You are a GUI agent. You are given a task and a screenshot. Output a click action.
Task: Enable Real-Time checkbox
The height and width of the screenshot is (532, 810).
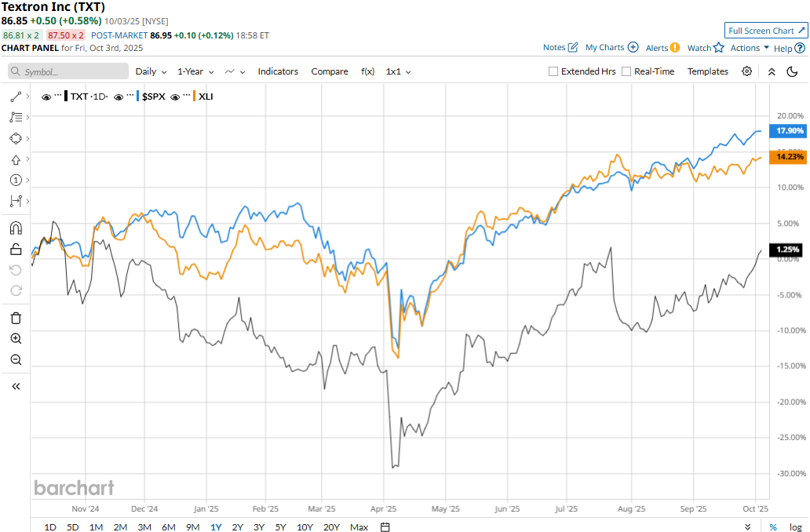point(626,71)
